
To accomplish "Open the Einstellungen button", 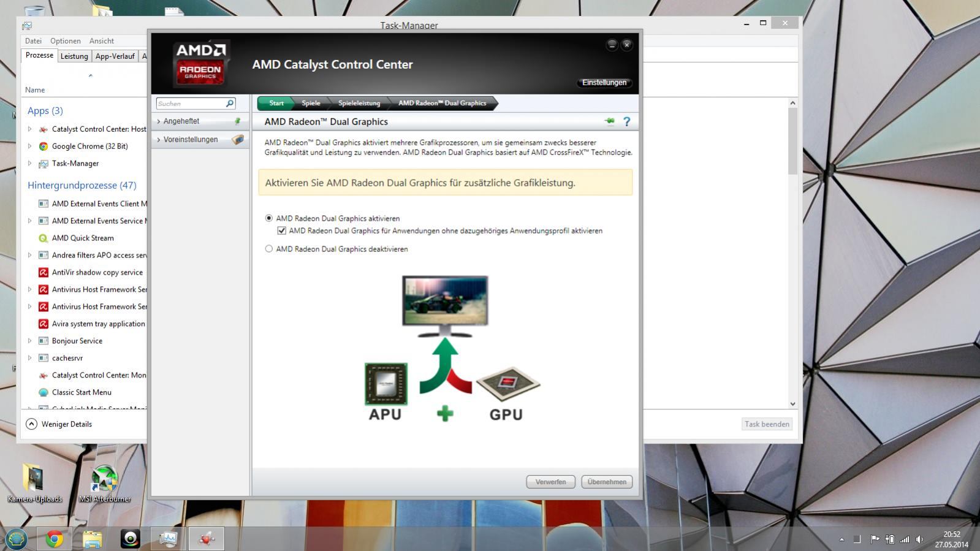I will (x=604, y=83).
